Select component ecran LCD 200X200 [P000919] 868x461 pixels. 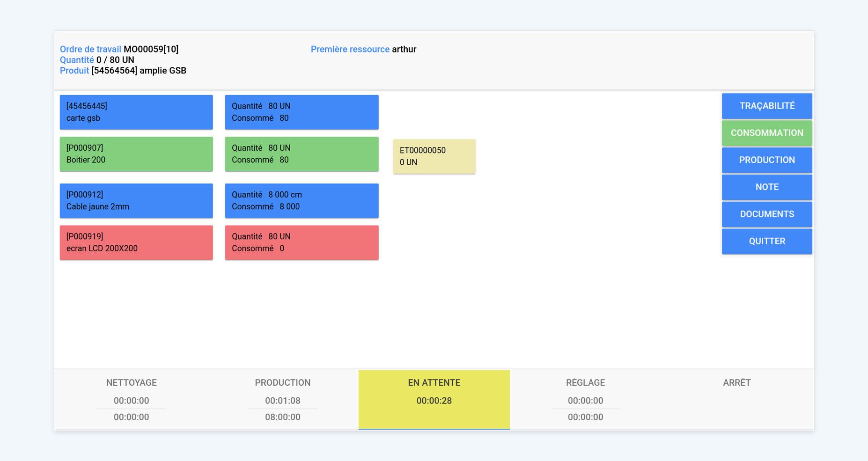pos(136,242)
